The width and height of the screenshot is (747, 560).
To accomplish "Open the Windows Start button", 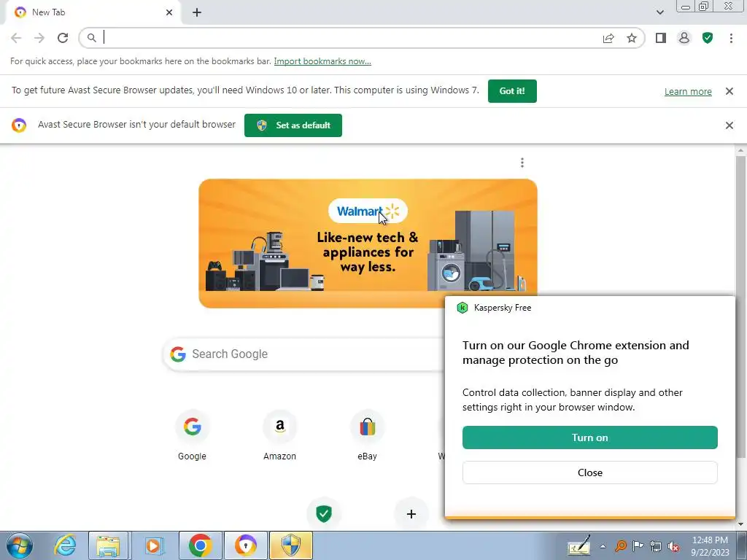I will pos(20,545).
